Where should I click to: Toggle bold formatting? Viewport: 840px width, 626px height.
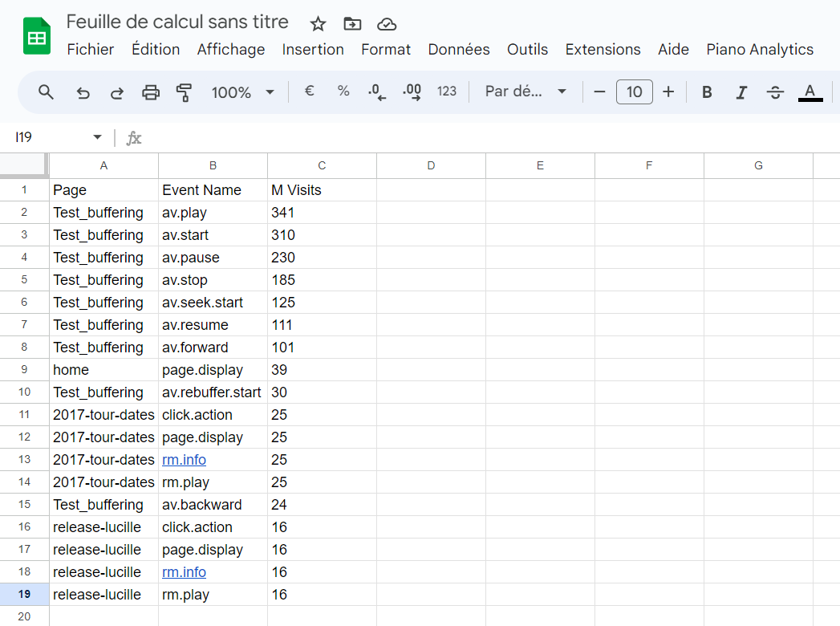[x=707, y=92]
